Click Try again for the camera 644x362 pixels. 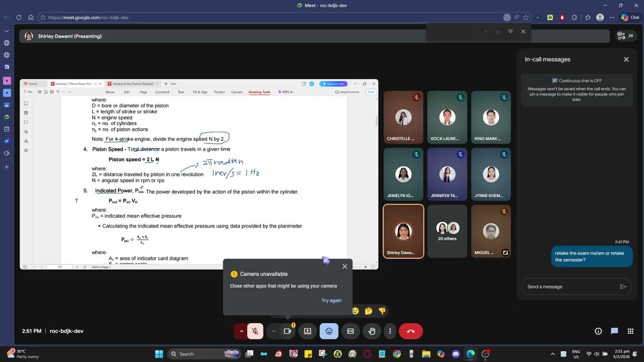tap(332, 301)
